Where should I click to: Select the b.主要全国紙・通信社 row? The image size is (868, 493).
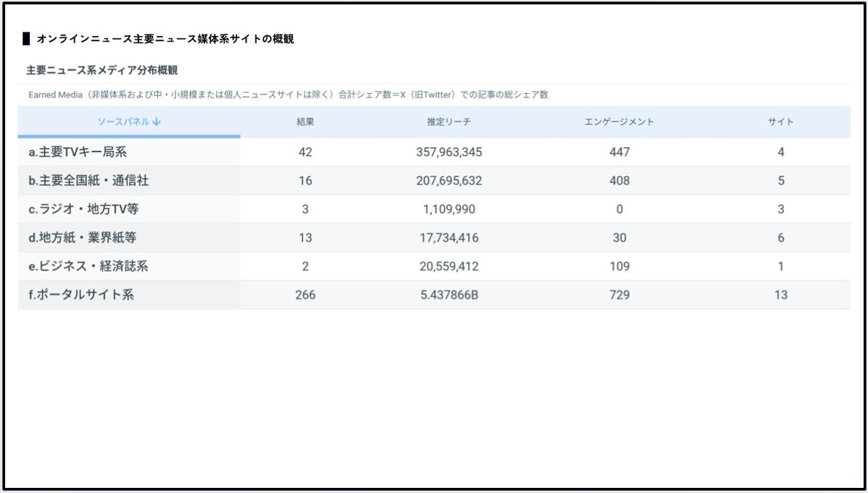coord(89,181)
